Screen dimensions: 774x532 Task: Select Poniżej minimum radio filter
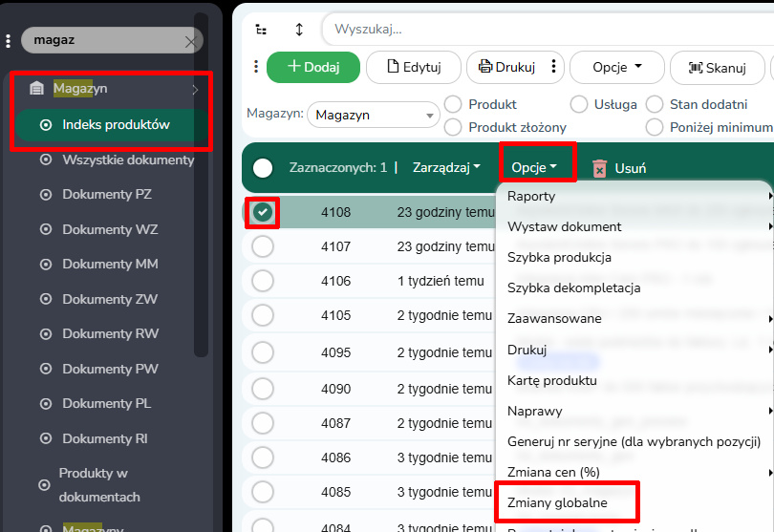(x=654, y=127)
